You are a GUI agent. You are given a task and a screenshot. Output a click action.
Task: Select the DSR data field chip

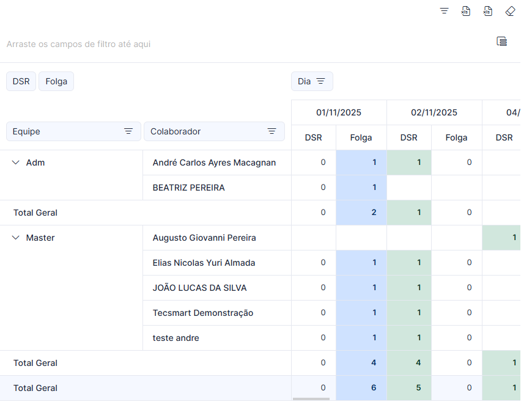21,81
